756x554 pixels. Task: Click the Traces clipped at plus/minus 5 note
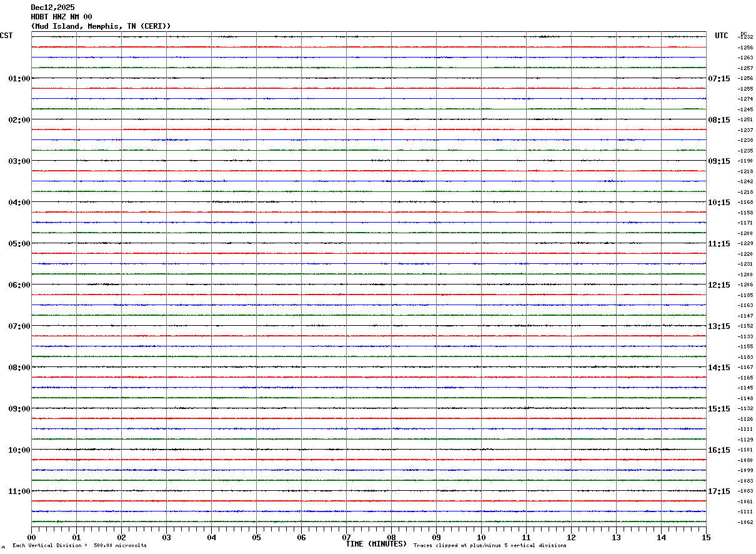[490, 546]
